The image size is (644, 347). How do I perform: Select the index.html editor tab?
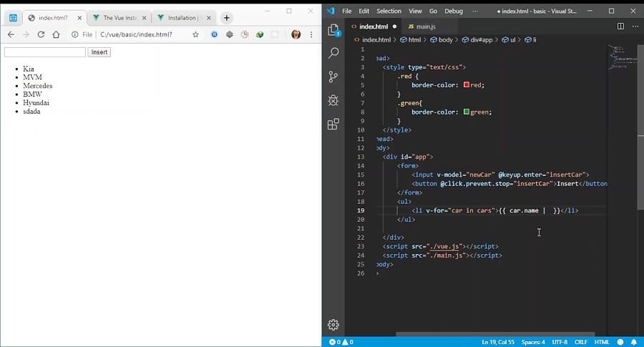point(374,26)
